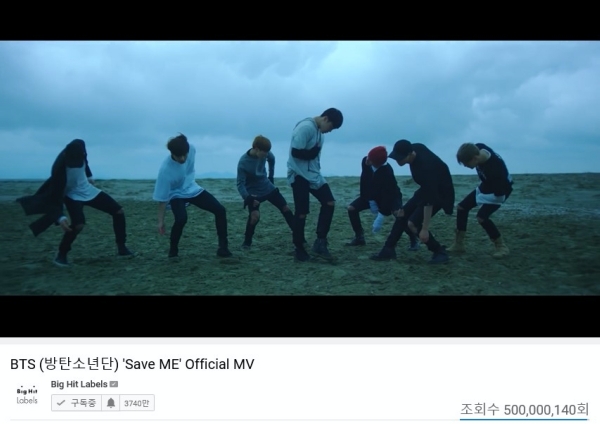Open the Big Hit Labels channel name link

point(79,384)
